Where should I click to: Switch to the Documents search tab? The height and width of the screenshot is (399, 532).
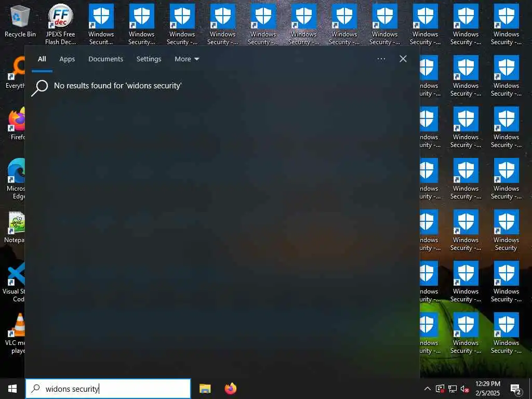[106, 59]
